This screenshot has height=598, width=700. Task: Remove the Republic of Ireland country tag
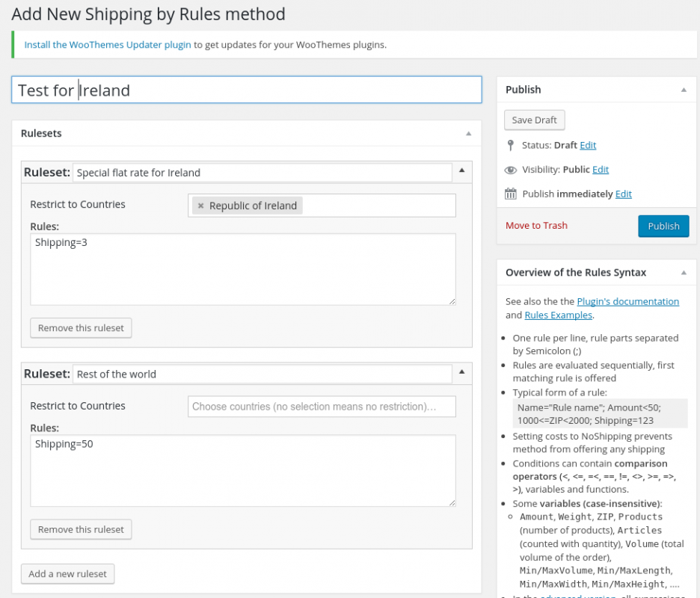pos(200,206)
